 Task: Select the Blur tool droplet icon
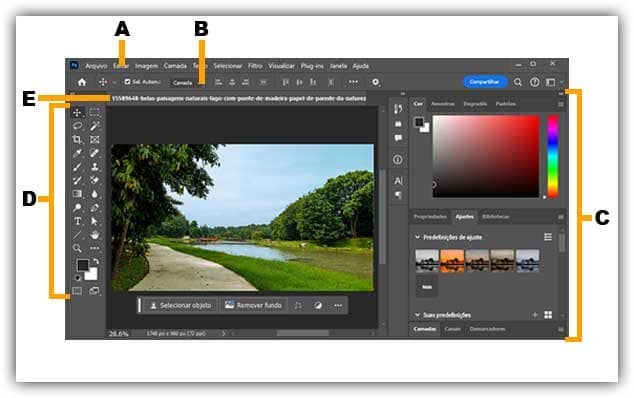click(x=95, y=194)
